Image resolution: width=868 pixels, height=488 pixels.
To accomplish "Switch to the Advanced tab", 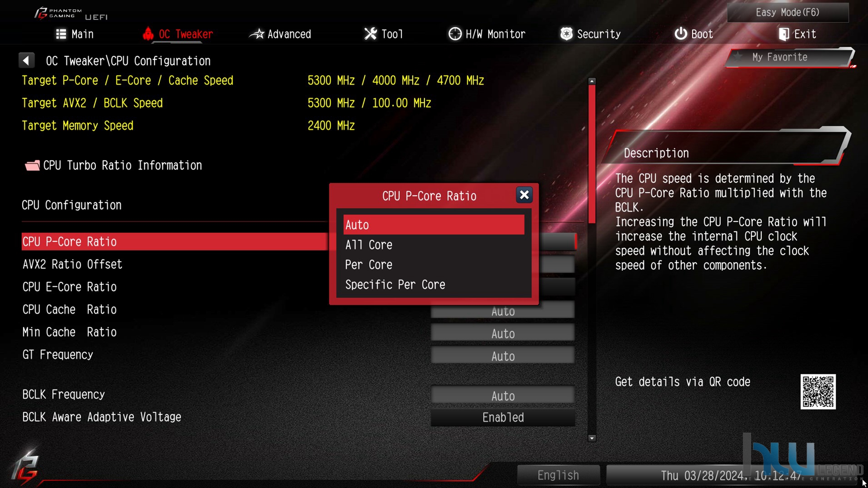I will tap(280, 34).
